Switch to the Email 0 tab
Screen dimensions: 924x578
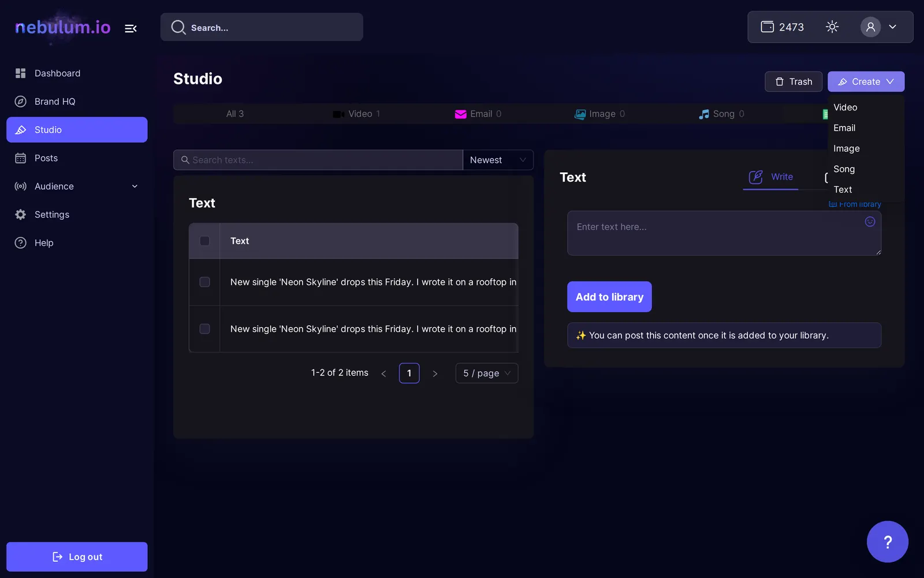pyautogui.click(x=478, y=114)
